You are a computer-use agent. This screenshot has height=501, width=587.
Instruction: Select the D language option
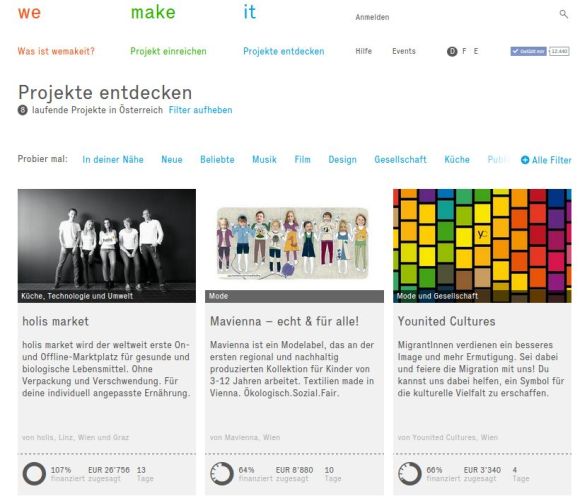[x=452, y=51]
